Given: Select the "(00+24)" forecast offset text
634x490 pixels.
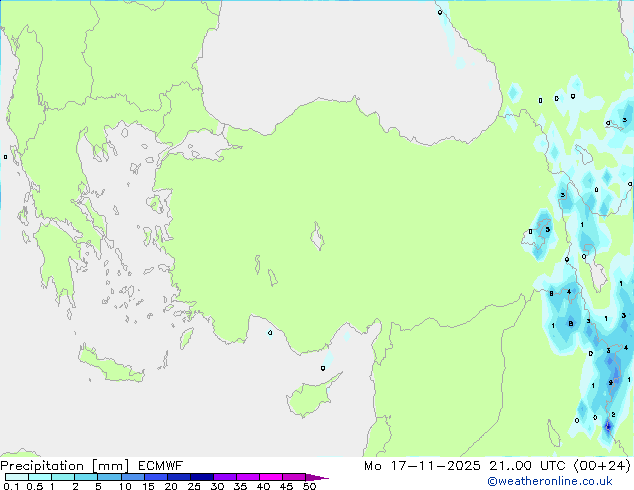Looking at the screenshot, I should pyautogui.click(x=602, y=466).
